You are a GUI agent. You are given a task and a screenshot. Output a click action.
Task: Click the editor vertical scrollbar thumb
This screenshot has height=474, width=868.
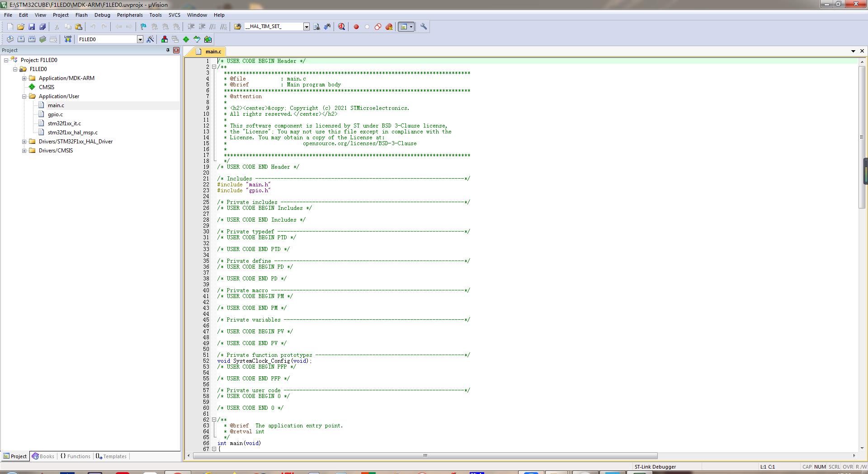[862, 137]
